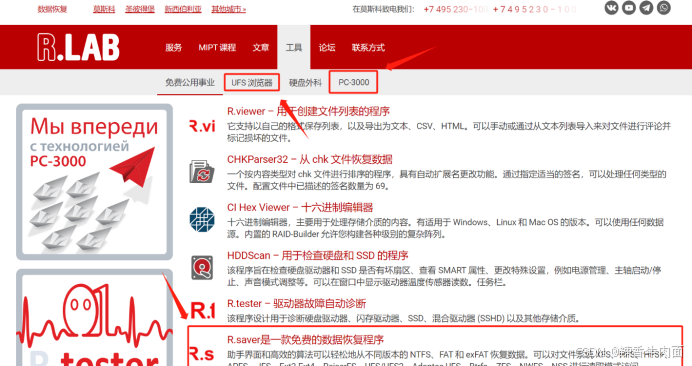Open the WhatsApp social icon
Image resolution: width=692 pixels, height=366 pixels.
pos(663,8)
